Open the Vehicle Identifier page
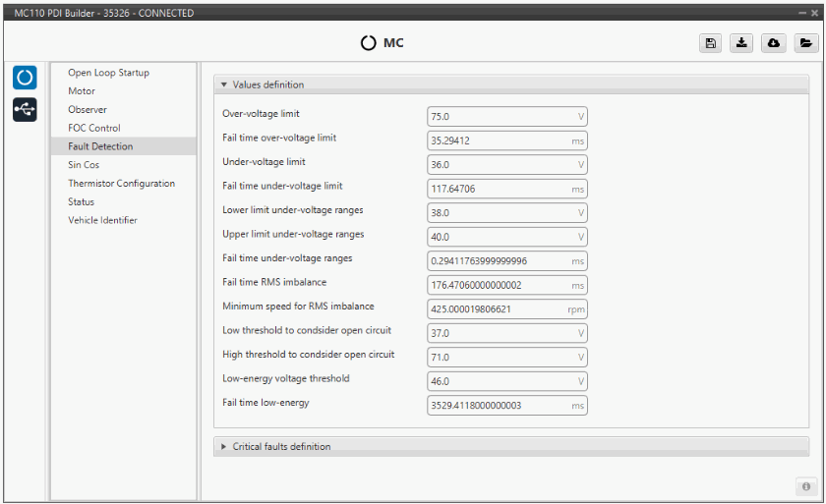Viewport: 826px width, 504px height. pyautogui.click(x=102, y=220)
